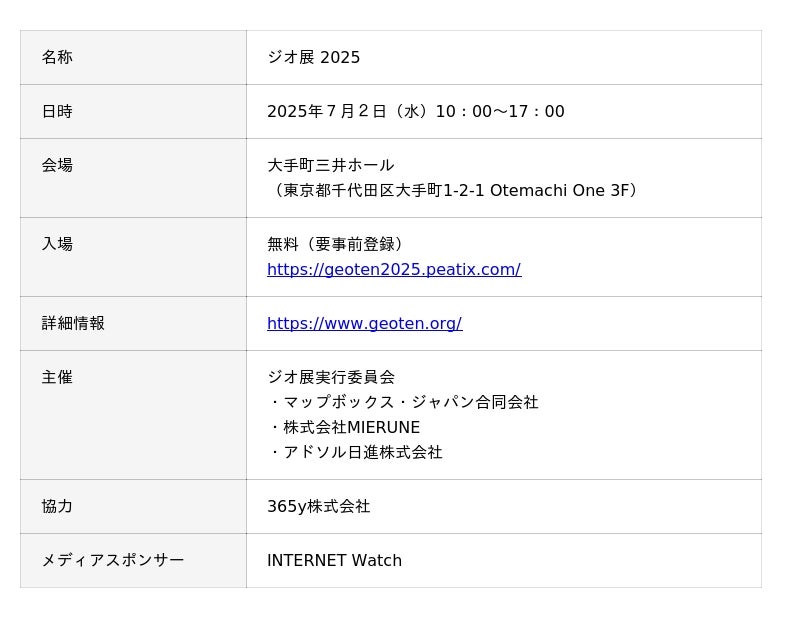Click the 会場 row label
Screen dimensions: 800x618
[57, 166]
